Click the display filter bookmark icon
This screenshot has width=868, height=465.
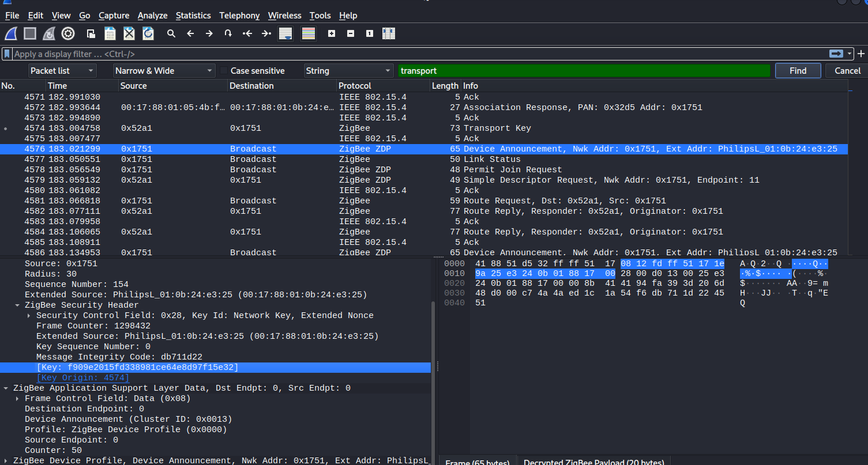click(7, 54)
